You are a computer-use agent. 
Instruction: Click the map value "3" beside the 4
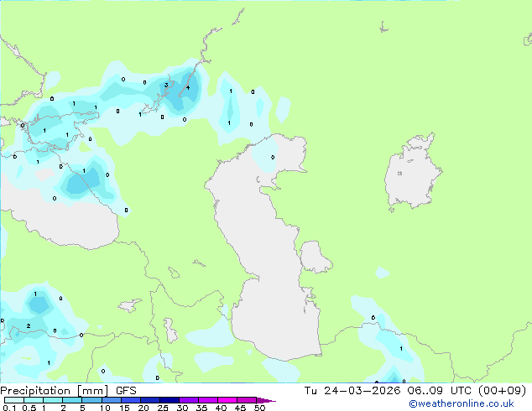tap(166, 85)
